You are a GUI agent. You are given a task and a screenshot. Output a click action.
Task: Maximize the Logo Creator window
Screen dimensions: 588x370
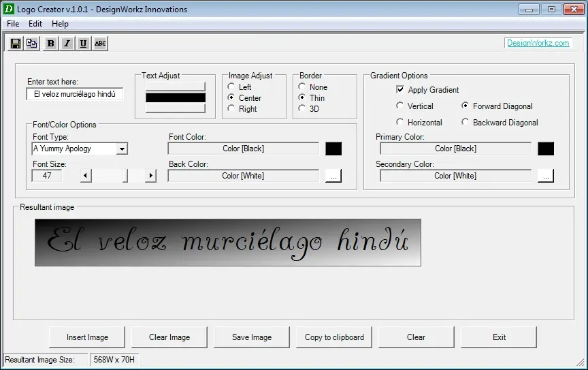551,10
